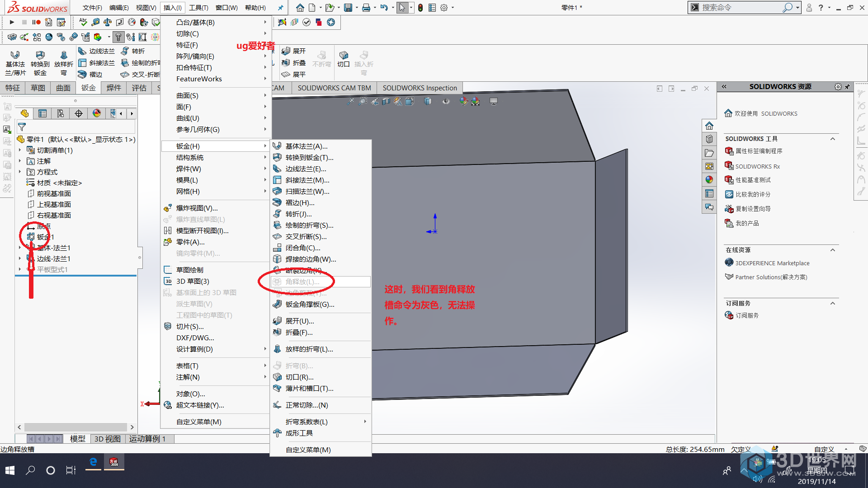The height and width of the screenshot is (488, 868).
Task: Select the 切口 ribbon tool
Action: click(x=344, y=59)
